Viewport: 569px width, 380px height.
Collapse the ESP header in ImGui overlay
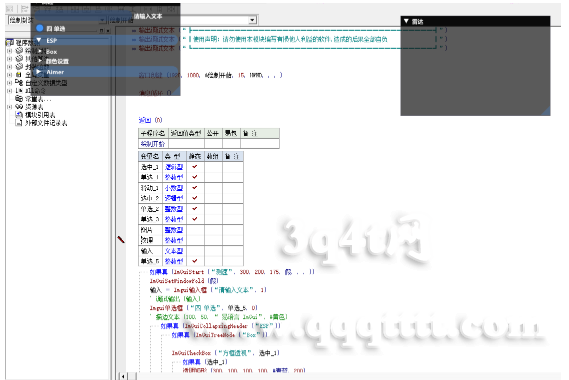point(39,40)
